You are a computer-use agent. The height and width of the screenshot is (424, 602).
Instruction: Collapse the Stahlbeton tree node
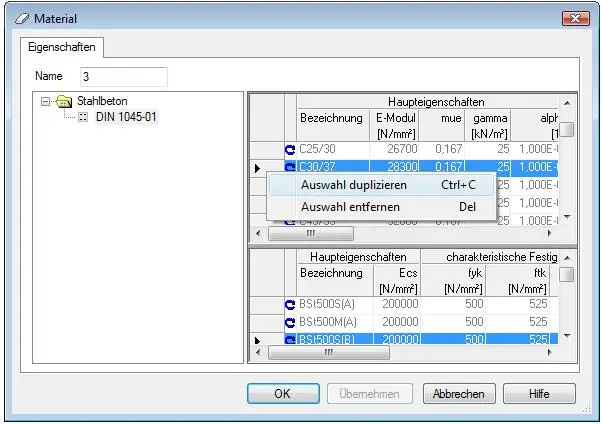point(45,102)
